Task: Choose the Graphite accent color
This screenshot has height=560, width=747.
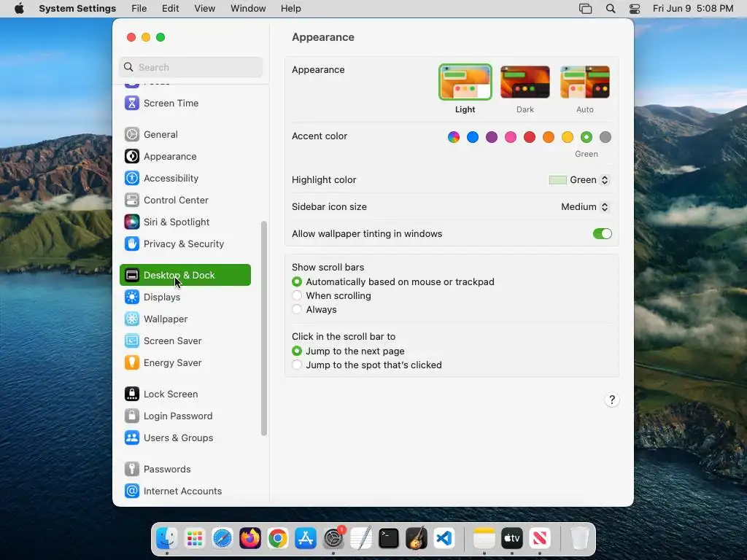Action: click(605, 137)
